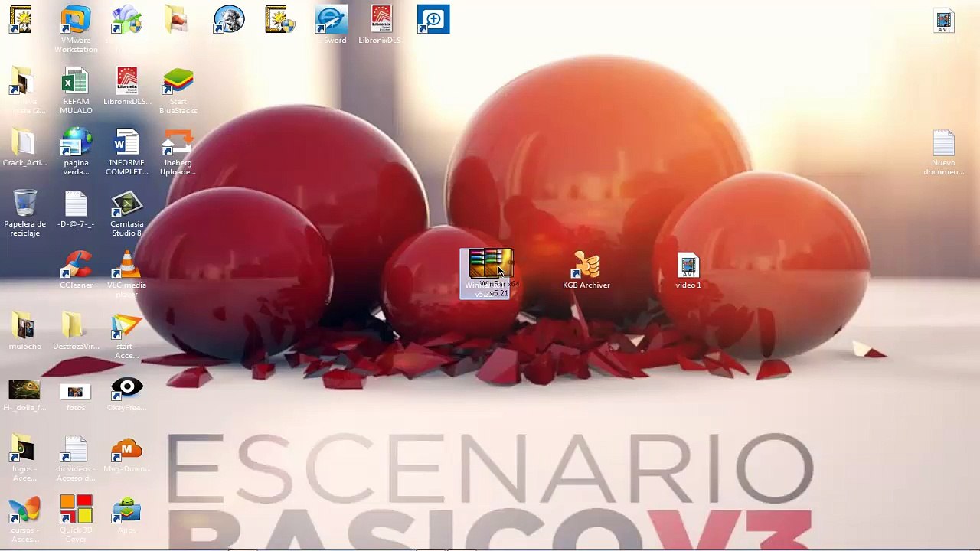
Task: Select the unlabeled AVI file in the top-right corner
Action: coord(944,20)
